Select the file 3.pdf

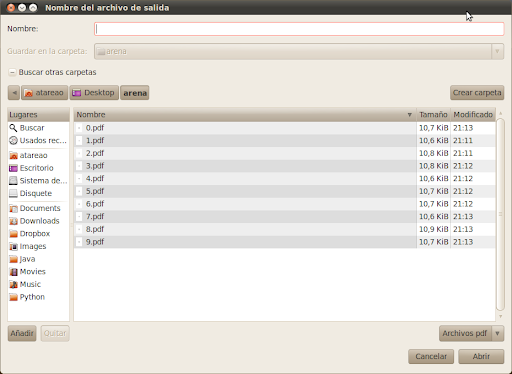click(x=245, y=166)
